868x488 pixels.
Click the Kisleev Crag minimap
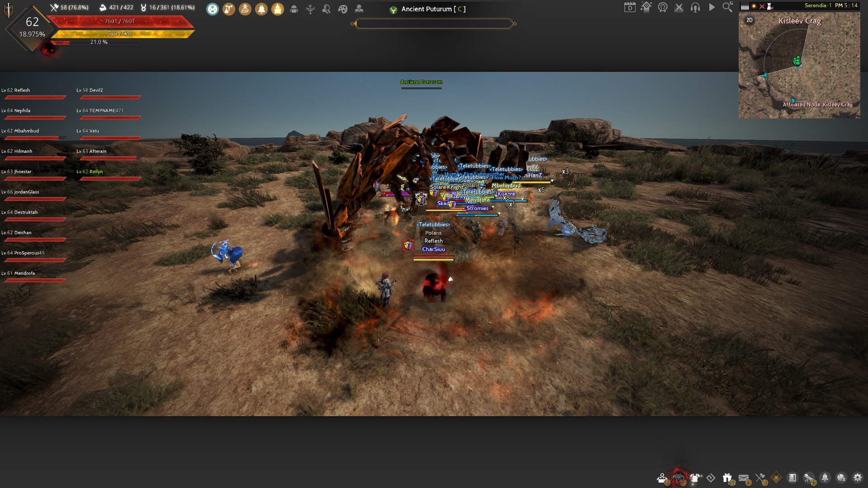tap(799, 65)
